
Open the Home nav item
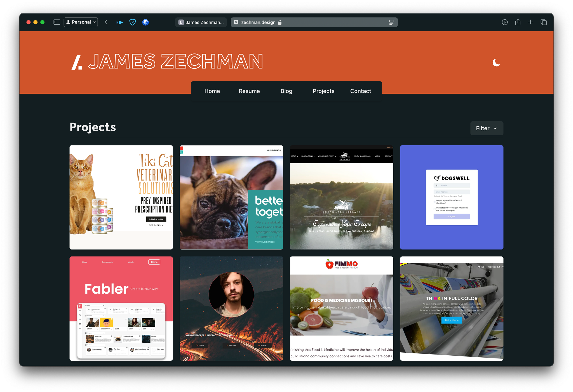pos(212,91)
